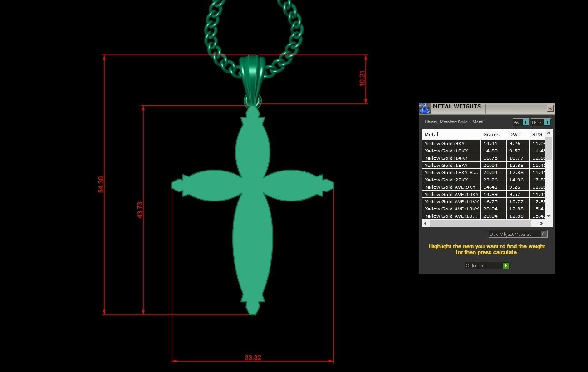
Task: Select the Yellow Gold:9KY row
Action: pyautogui.click(x=484, y=143)
